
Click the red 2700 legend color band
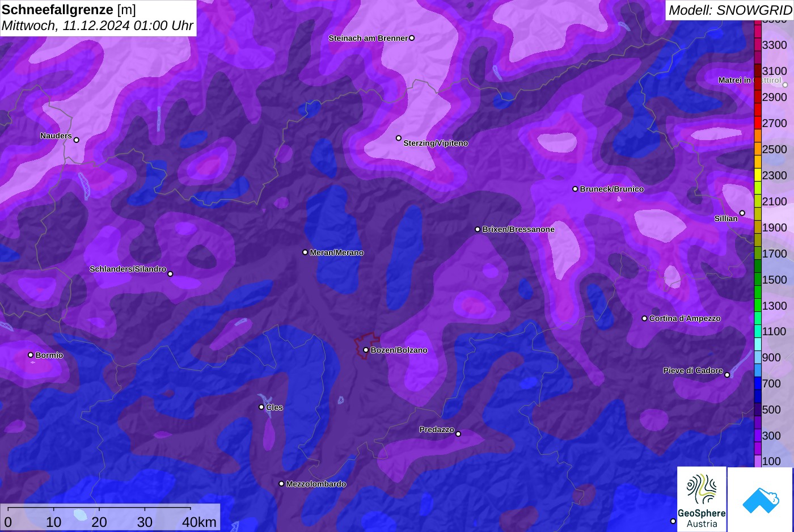[758, 123]
